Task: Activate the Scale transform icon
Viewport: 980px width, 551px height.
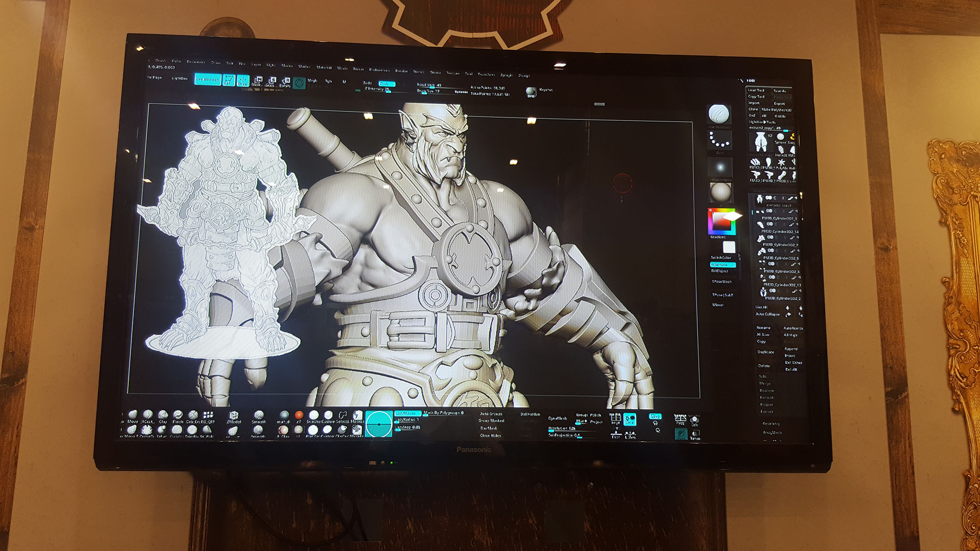Action: click(271, 82)
